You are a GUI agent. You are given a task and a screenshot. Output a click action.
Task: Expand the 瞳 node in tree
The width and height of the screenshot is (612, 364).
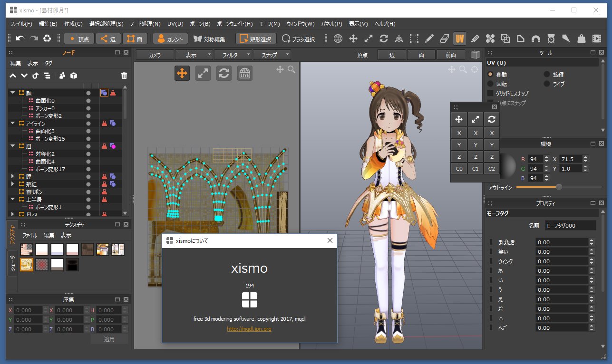pos(13,176)
